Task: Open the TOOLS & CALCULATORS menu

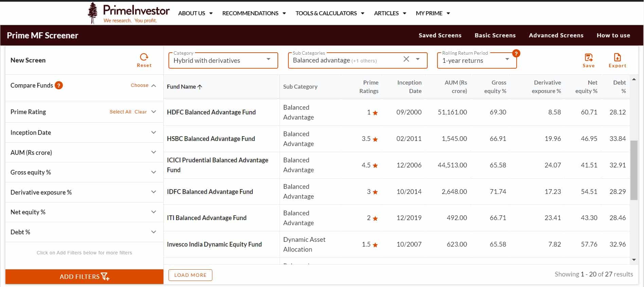Action: (330, 13)
